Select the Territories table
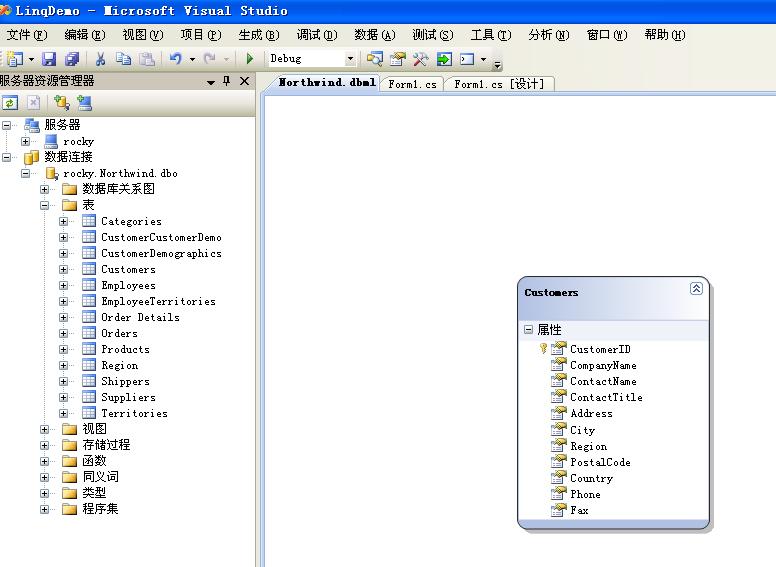 click(134, 413)
